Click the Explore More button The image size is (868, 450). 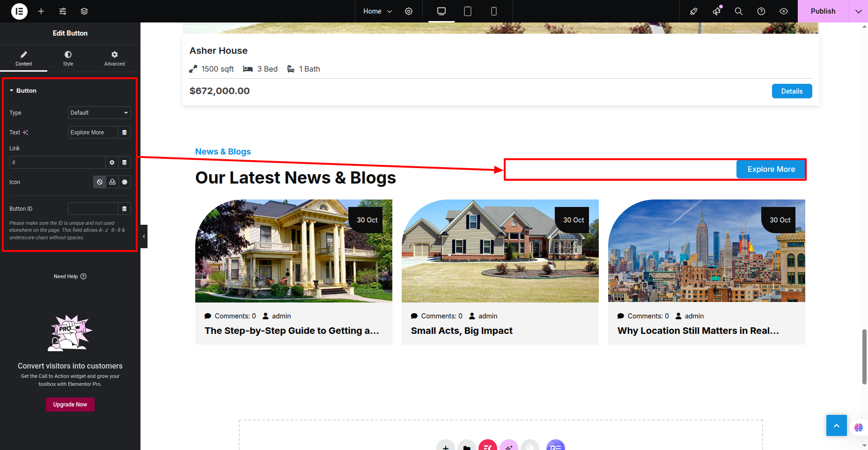(771, 170)
